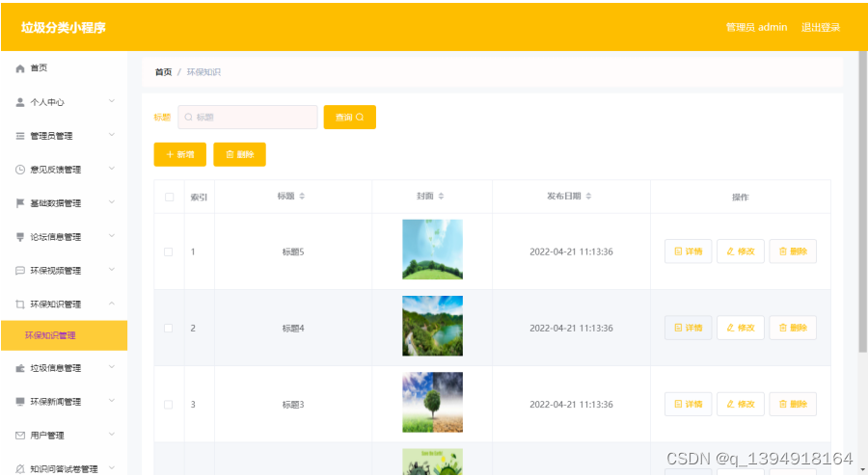Click 管理员 admin in the header
This screenshot has height=476, width=868.
coord(757,27)
